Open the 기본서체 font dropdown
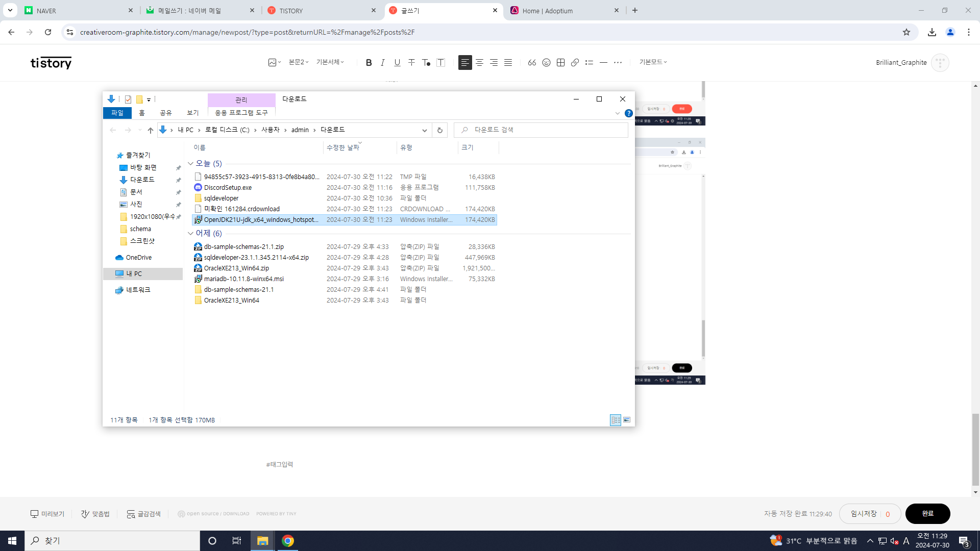Image resolution: width=980 pixels, height=551 pixels. pyautogui.click(x=330, y=62)
